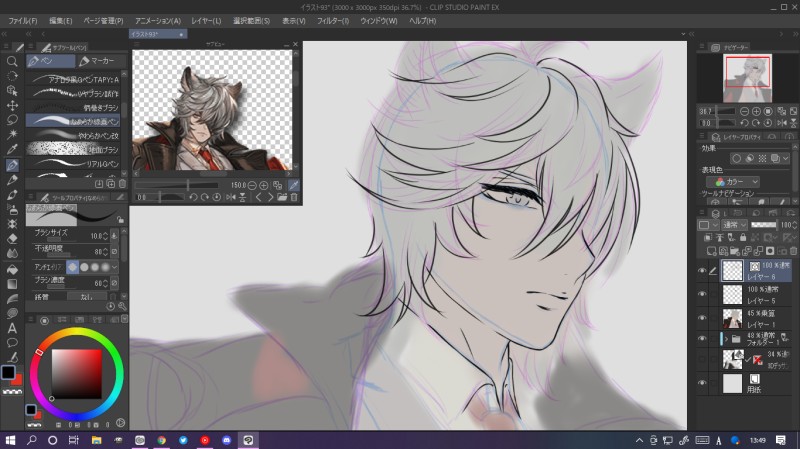Toggle visibility of 用紙 paper layer
800x449 pixels.
(703, 383)
